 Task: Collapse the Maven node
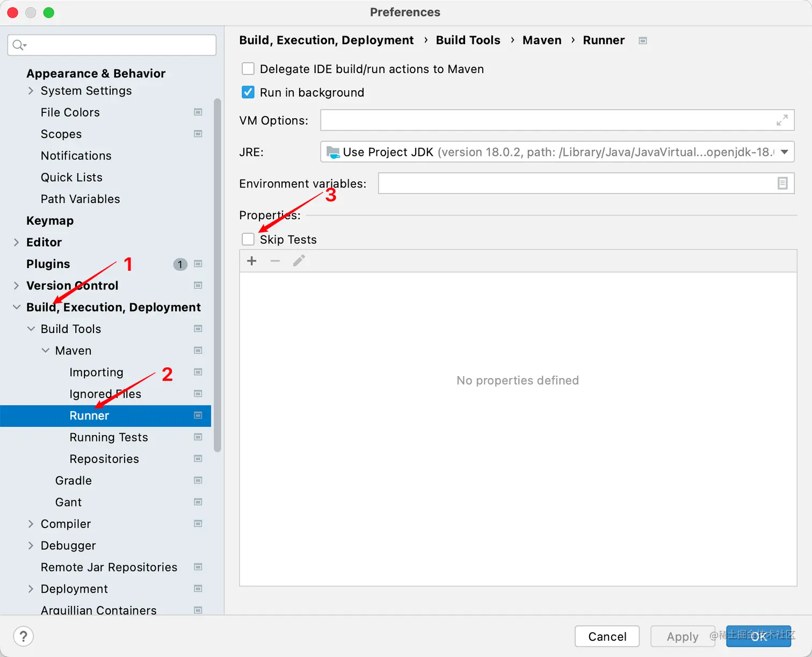pyautogui.click(x=45, y=350)
